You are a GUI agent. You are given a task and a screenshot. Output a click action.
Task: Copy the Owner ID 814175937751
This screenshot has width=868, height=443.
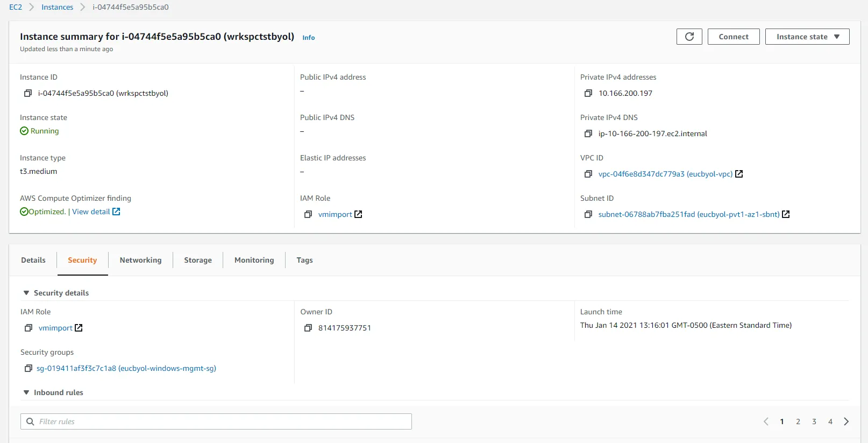pos(308,328)
